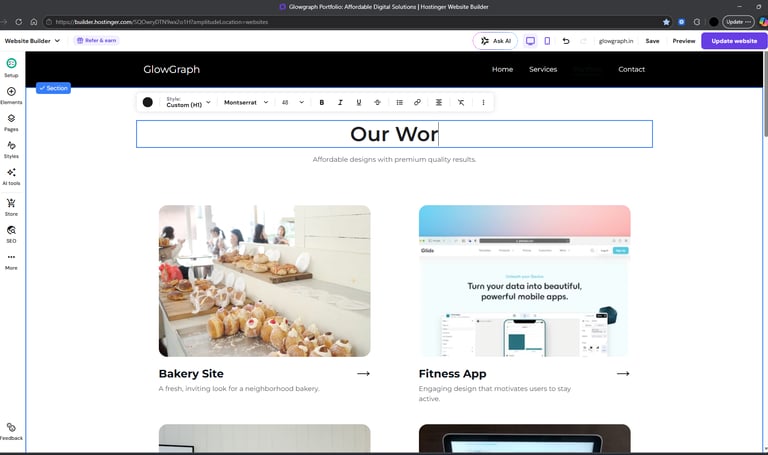Select 'A fresh, inviting look' bakery description
The height and width of the screenshot is (455, 768).
(x=239, y=389)
